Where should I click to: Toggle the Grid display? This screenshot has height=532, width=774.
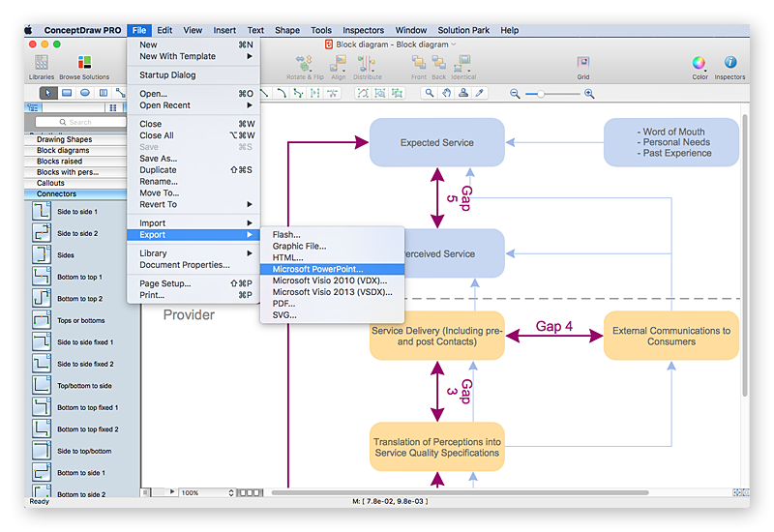tap(583, 63)
